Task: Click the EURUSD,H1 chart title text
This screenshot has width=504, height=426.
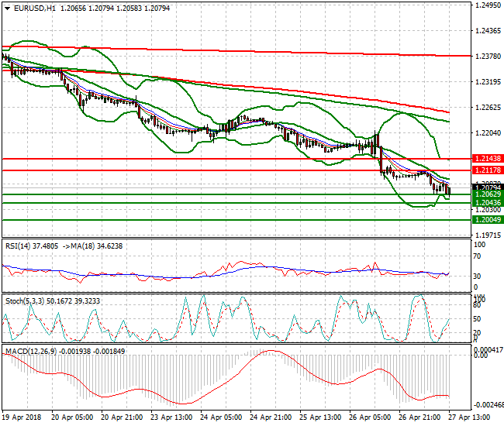Action: (27, 8)
